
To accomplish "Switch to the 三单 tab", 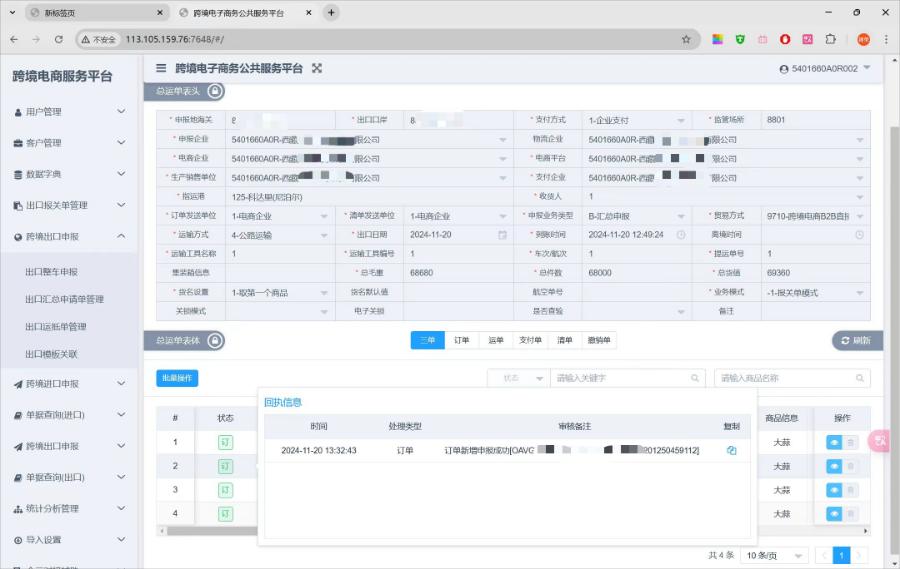I will pyautogui.click(x=428, y=340).
